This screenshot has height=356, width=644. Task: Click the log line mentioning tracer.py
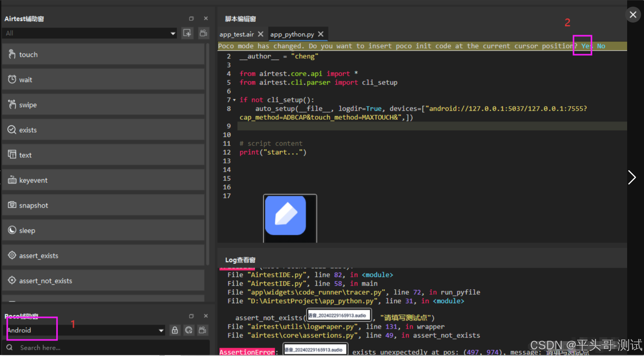pos(354,292)
